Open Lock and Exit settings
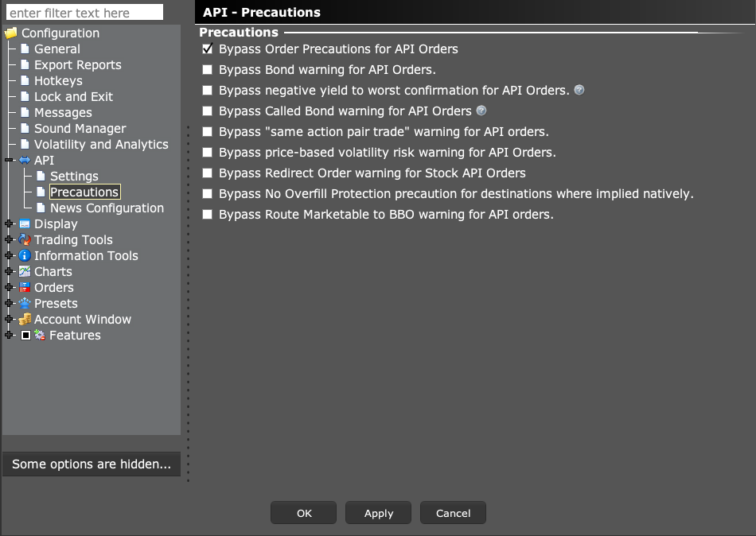This screenshot has width=756, height=536. pyautogui.click(x=73, y=96)
